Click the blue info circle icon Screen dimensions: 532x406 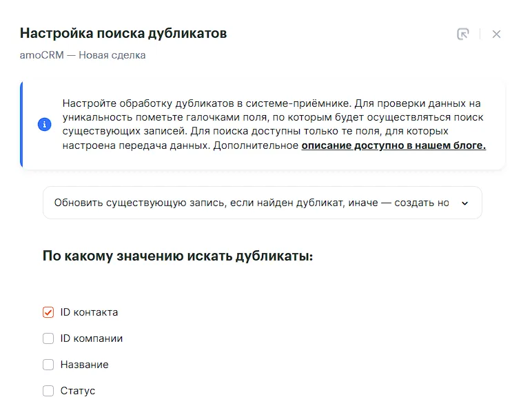point(44,125)
